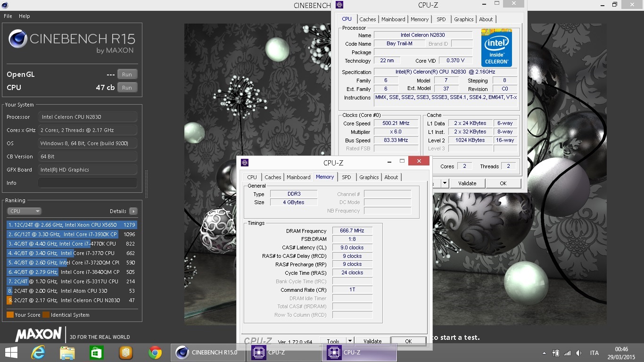Select ranking row Intel Core i7-3720QM
The height and width of the screenshot is (362, 644).
(72, 263)
